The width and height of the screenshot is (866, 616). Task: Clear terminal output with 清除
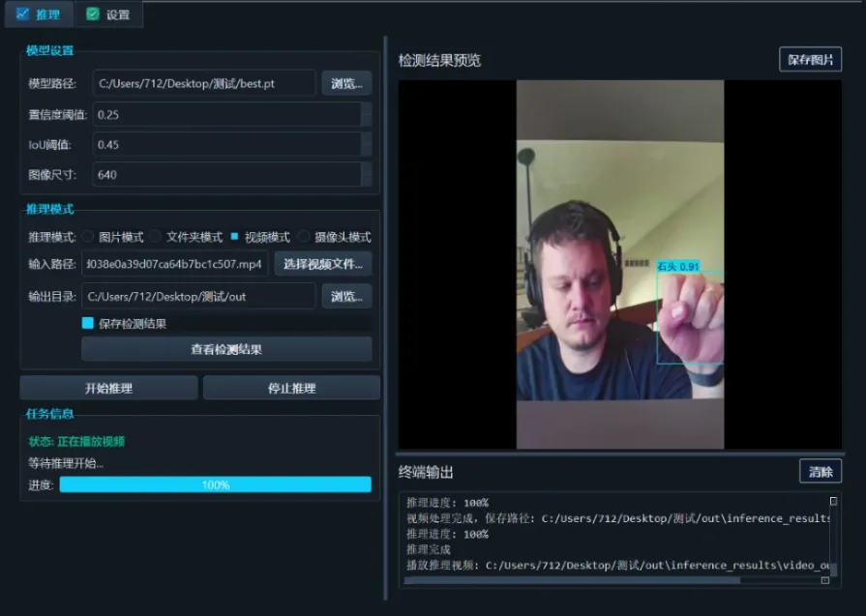click(x=821, y=471)
